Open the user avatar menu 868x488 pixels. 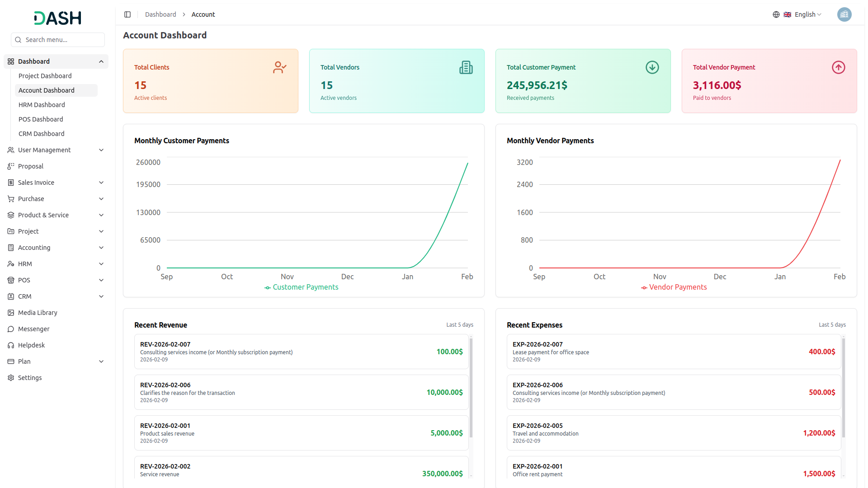click(x=844, y=14)
